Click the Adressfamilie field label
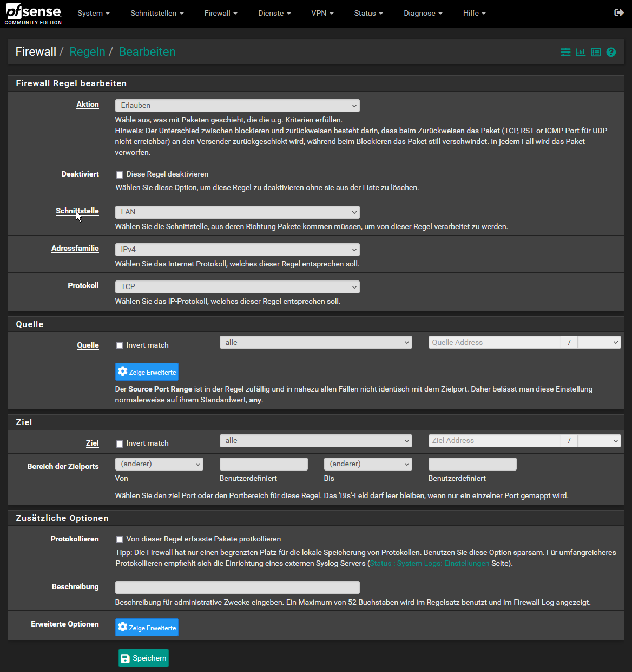The height and width of the screenshot is (672, 632). (75, 249)
